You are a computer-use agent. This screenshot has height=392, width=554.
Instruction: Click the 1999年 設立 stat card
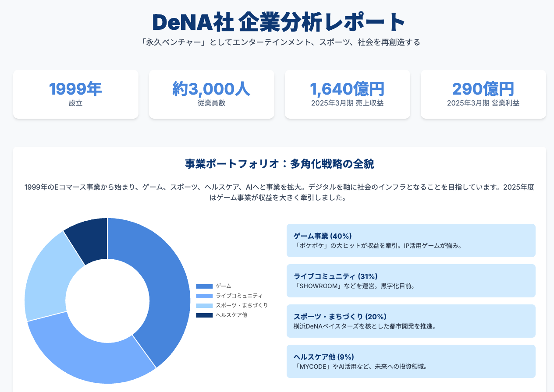76,94
